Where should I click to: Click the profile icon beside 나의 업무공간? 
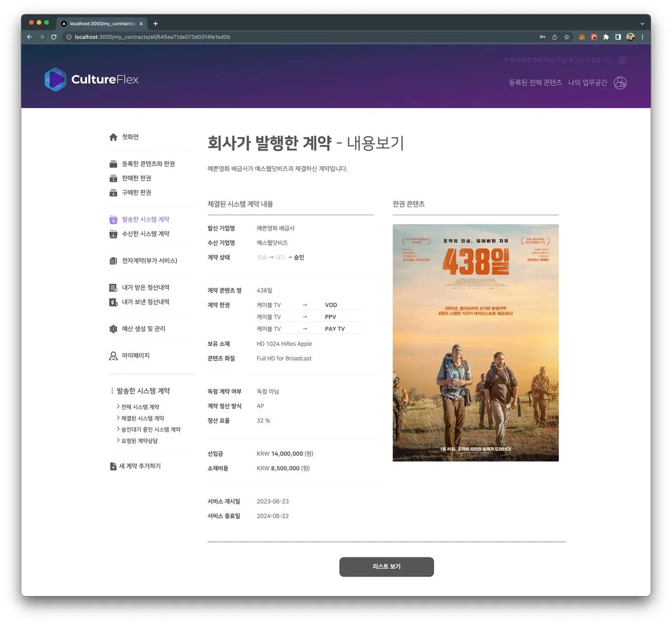pos(620,82)
